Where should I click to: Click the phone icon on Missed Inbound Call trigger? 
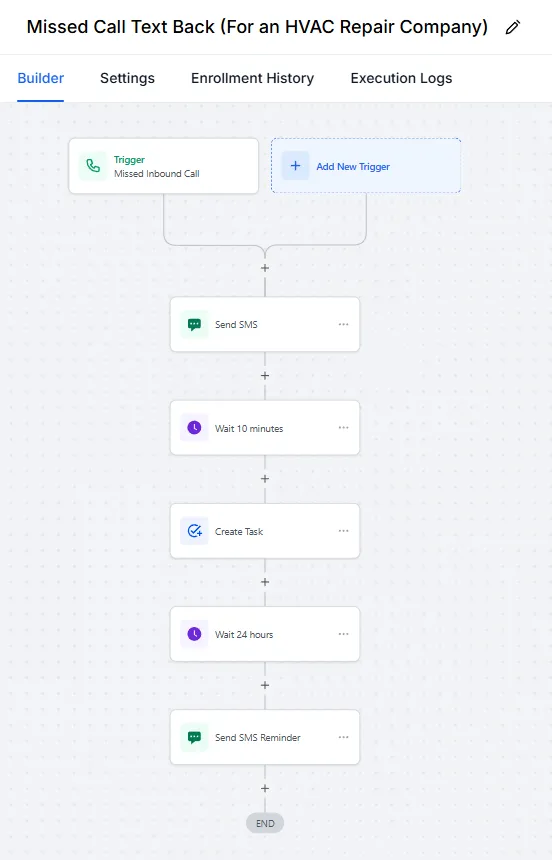93,166
